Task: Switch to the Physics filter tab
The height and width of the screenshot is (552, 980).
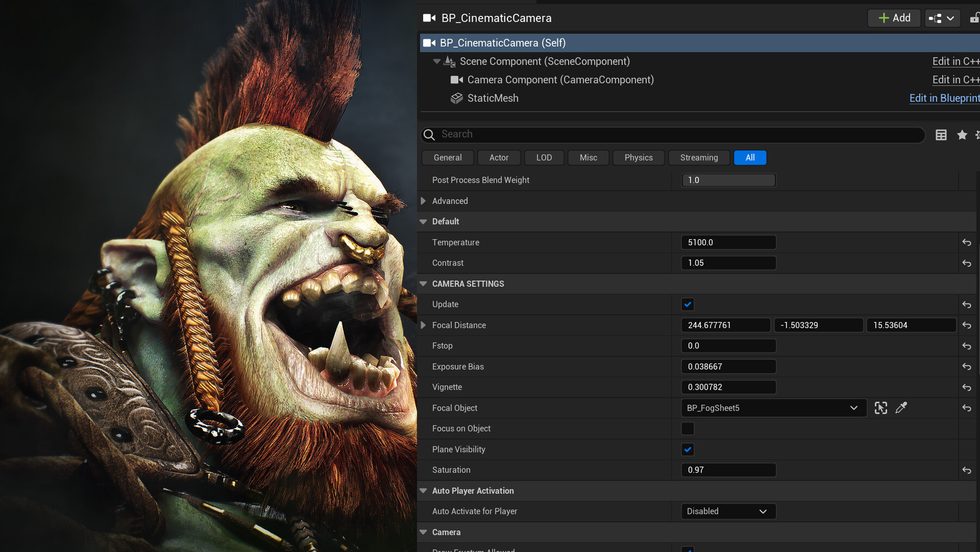Action: coord(638,157)
